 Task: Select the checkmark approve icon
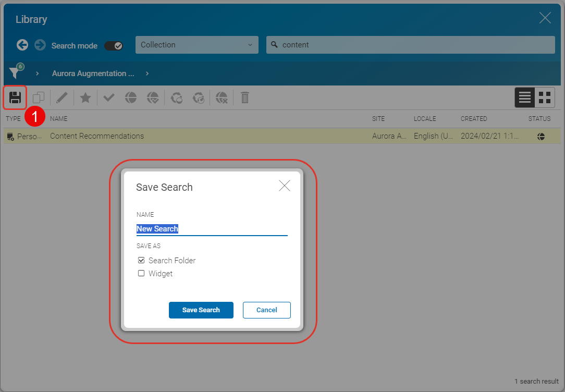point(108,97)
